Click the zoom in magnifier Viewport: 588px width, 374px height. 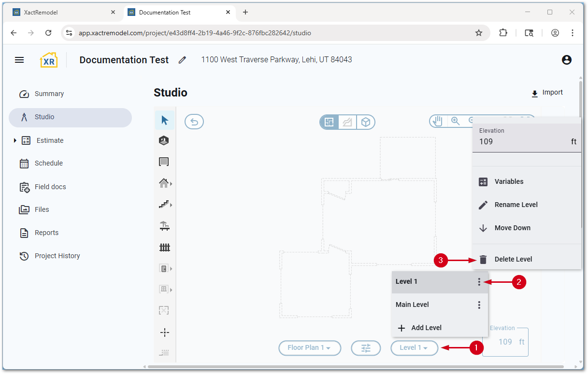455,121
